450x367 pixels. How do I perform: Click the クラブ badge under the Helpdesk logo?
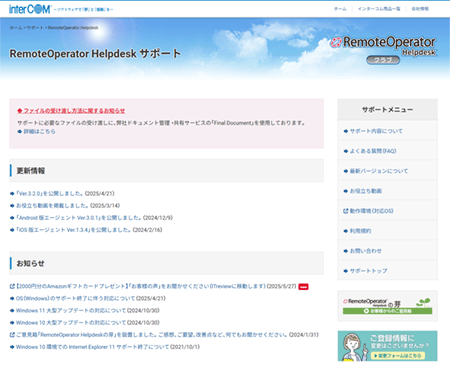coord(383,60)
